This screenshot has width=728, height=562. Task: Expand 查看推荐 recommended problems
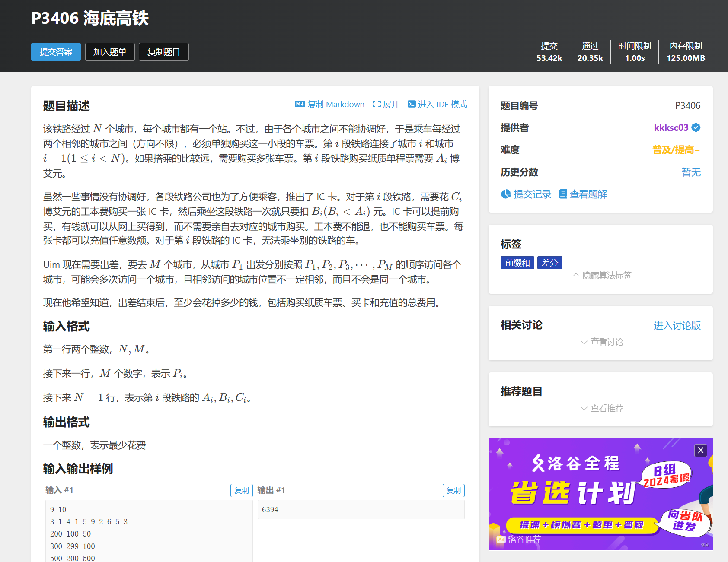602,408
